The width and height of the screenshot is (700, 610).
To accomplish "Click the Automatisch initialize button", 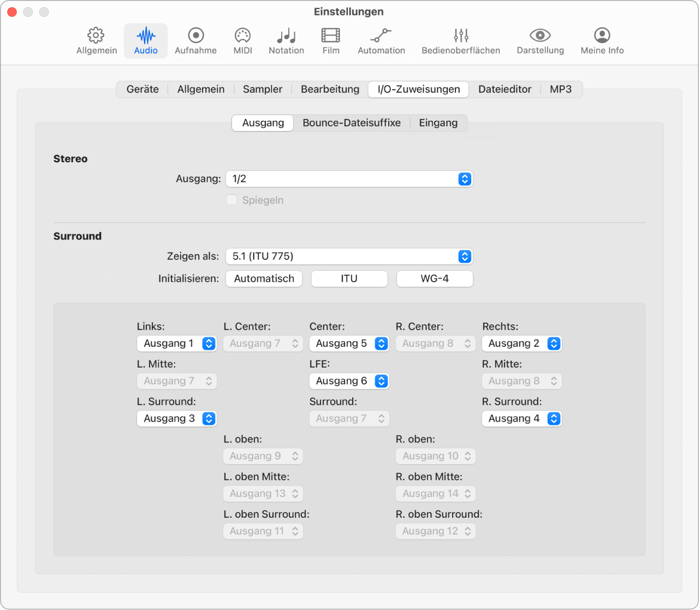I will (264, 279).
